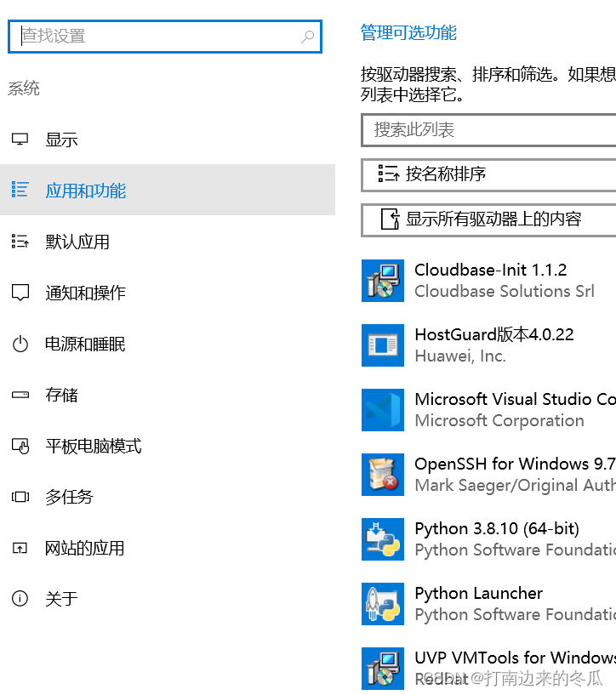Click the 搜索此列表 search box
The height and width of the screenshot is (695, 616).
pos(489,130)
